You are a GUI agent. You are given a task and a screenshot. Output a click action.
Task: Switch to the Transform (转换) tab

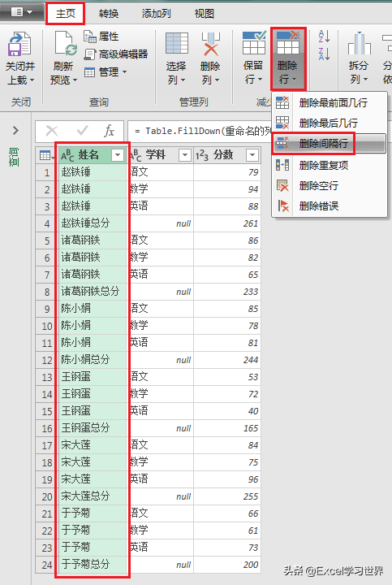tap(109, 14)
